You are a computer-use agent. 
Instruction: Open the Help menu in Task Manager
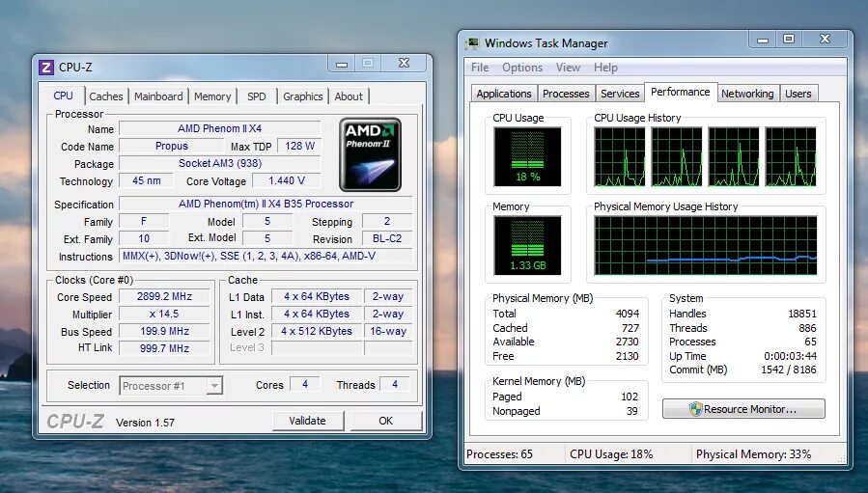point(605,68)
